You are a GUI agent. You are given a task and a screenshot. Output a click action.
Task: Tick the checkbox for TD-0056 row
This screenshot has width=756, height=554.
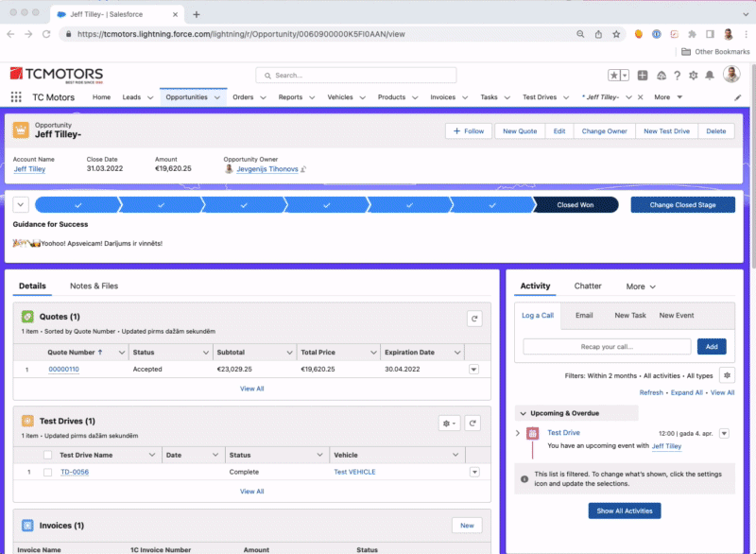click(47, 472)
